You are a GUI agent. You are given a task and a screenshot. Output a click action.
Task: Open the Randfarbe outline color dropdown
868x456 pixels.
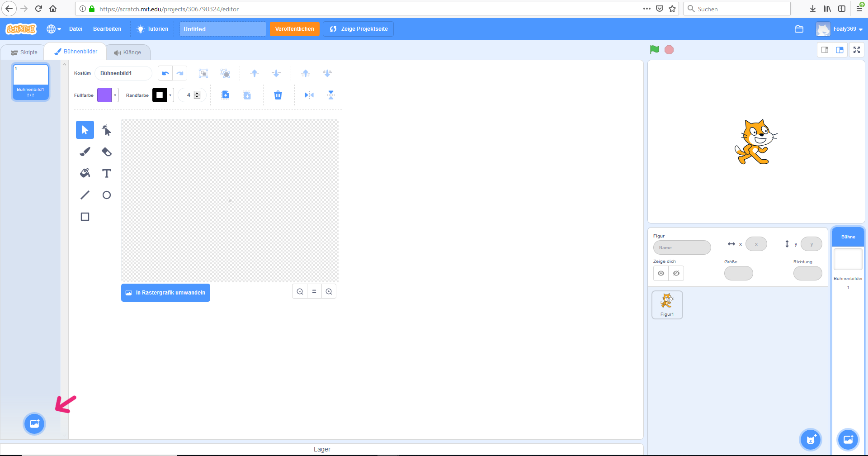coord(163,95)
